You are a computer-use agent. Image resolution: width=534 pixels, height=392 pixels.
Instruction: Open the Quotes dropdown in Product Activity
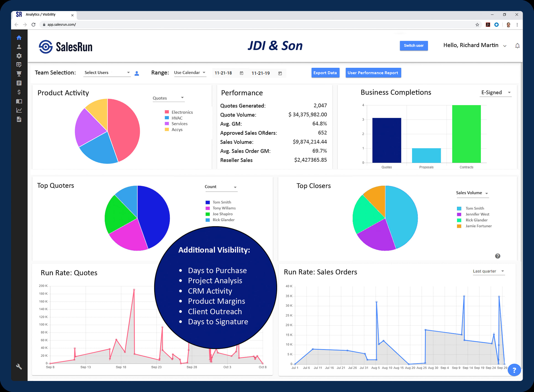coord(168,98)
